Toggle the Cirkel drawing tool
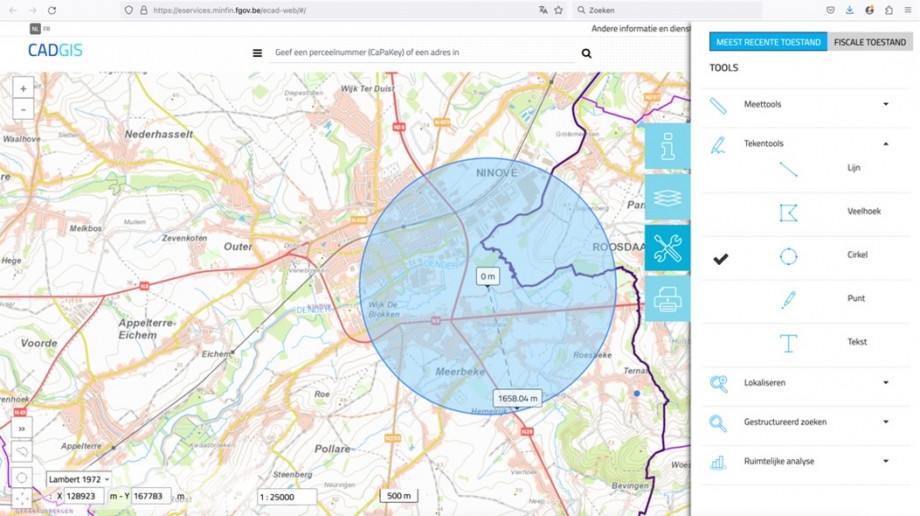 [789, 256]
